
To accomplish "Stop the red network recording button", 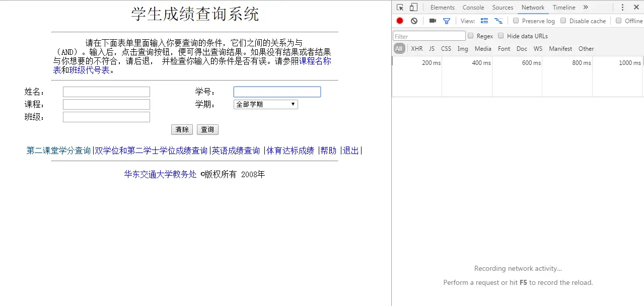I will (x=400, y=21).
